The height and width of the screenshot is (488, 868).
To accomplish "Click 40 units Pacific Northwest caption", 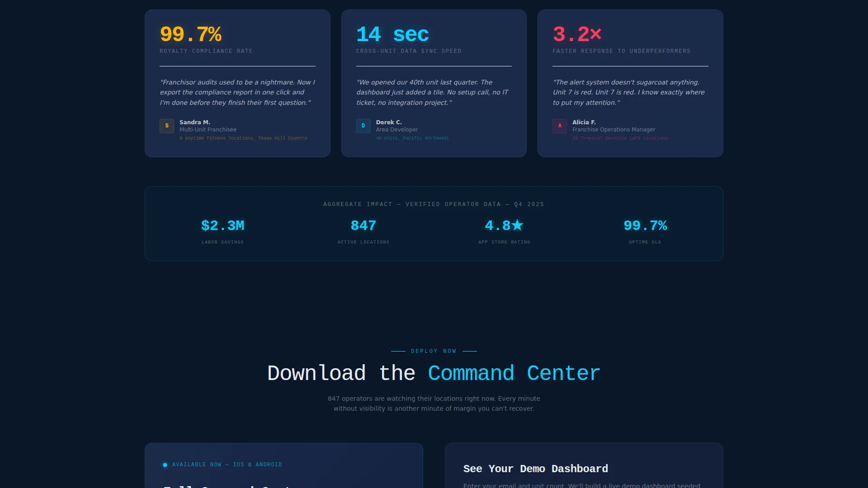I will [x=412, y=138].
